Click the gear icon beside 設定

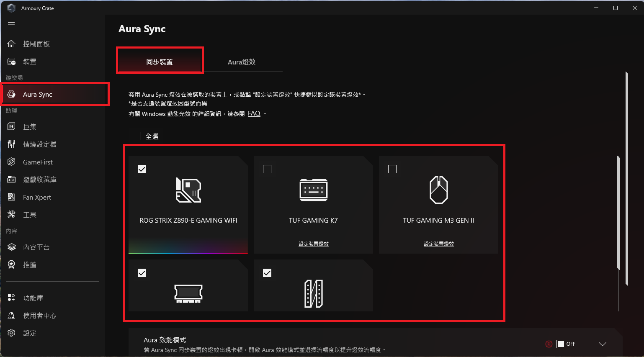coord(11,333)
